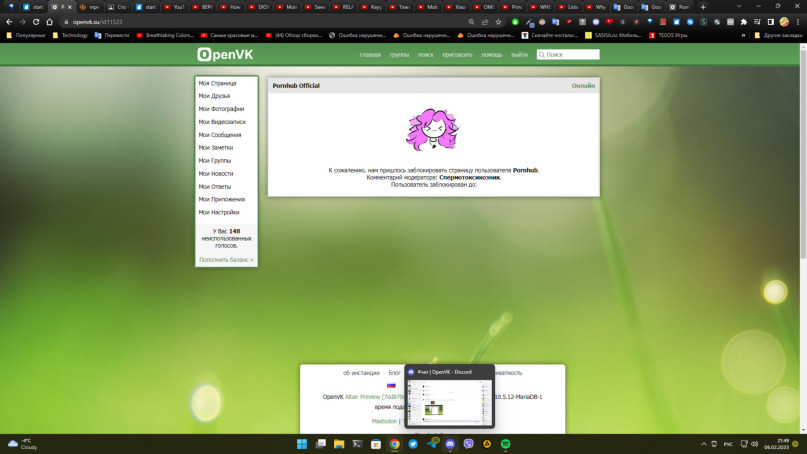Image resolution: width=807 pixels, height=454 pixels.
Task: Open the Другие закладки bookmarks folder
Action: (x=778, y=36)
